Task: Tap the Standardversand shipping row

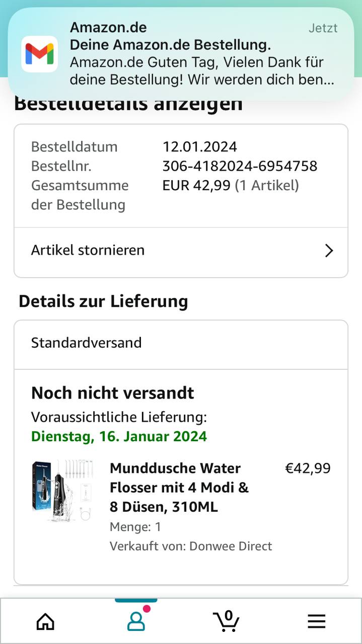Action: (181, 343)
